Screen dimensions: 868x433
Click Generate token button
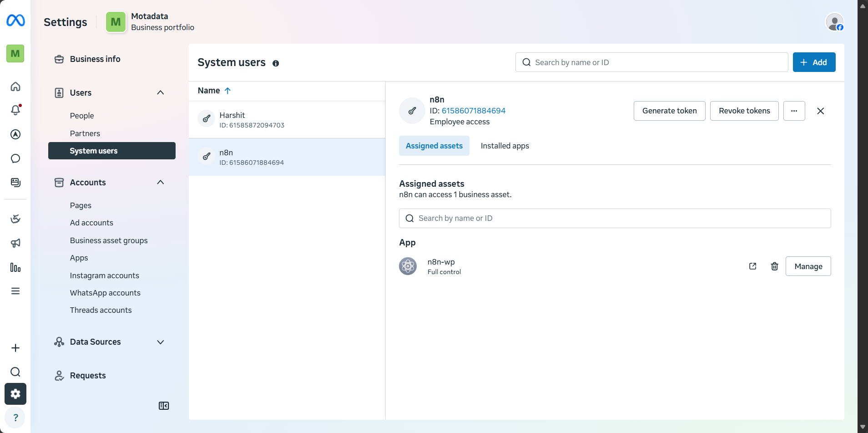(x=670, y=111)
